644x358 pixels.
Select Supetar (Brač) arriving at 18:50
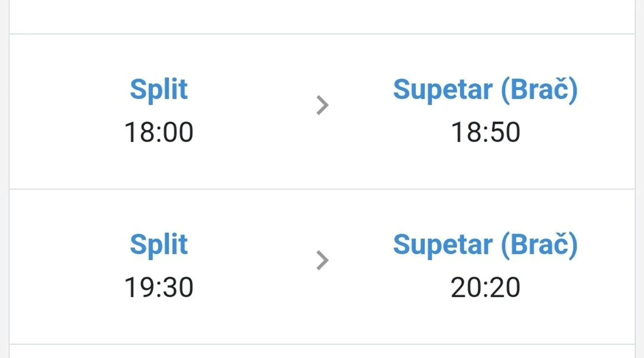485,89
